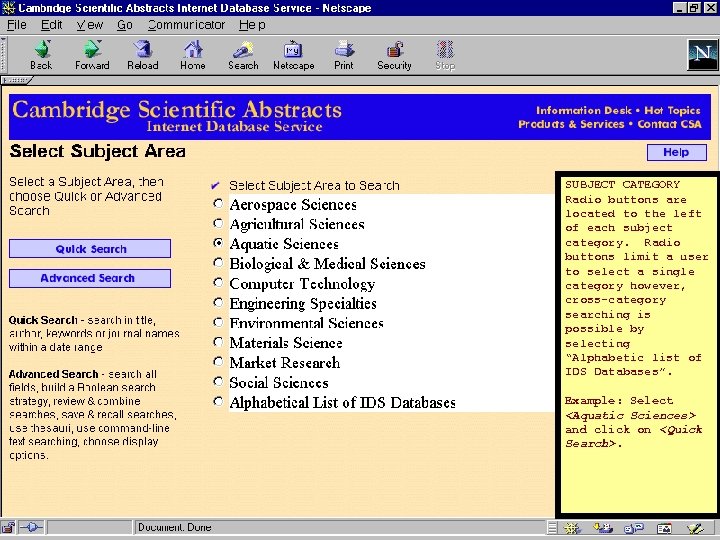Open Newsgroups icon in component bar
Viewport: 720px width, 540px height.
coord(634,528)
